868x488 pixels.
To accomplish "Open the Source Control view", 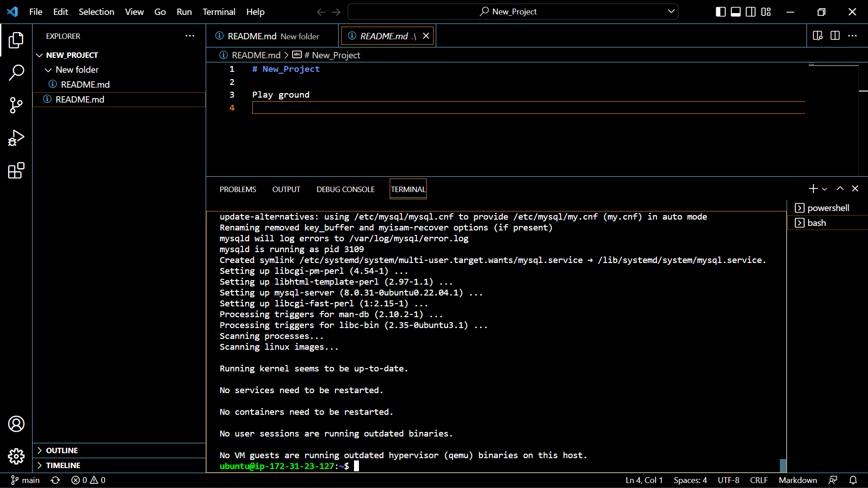I will point(16,105).
